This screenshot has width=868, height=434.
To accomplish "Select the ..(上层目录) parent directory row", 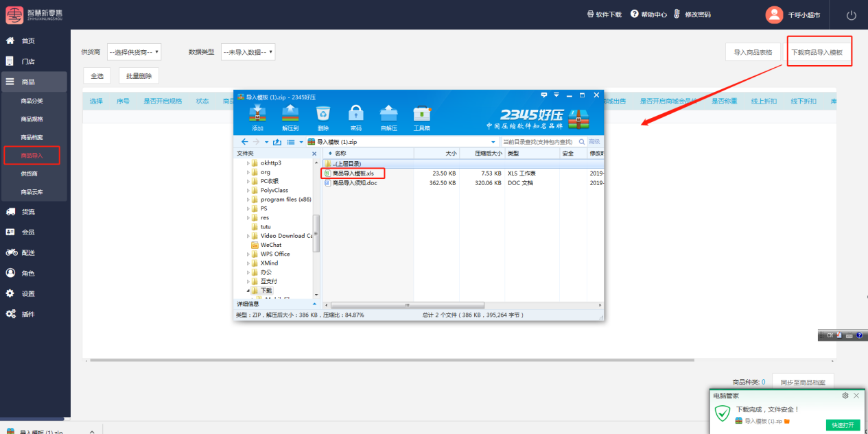I will point(462,164).
